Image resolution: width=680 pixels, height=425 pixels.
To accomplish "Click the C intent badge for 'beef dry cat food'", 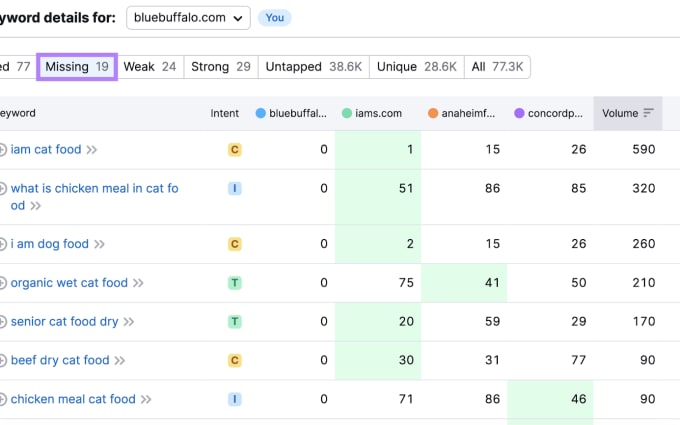I will click(235, 360).
